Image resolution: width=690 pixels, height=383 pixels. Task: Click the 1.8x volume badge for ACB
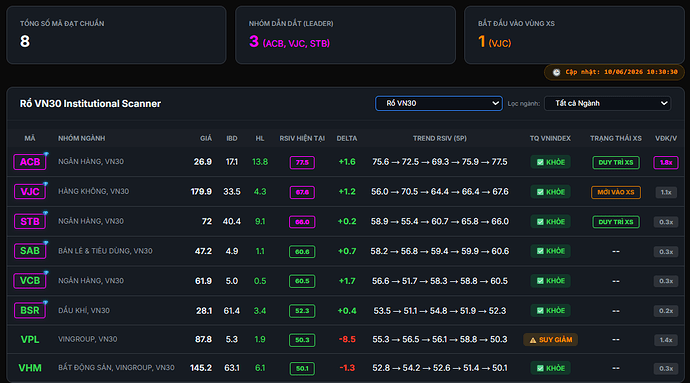[666, 162]
